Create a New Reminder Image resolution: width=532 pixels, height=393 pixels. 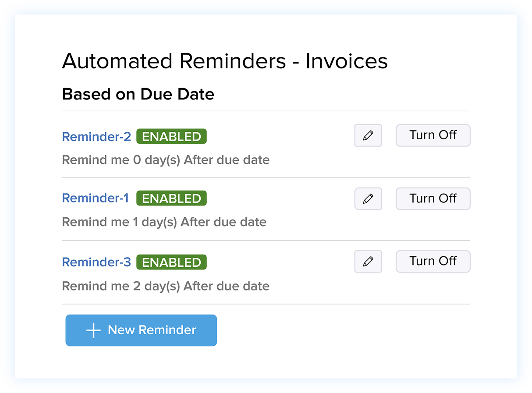click(141, 330)
